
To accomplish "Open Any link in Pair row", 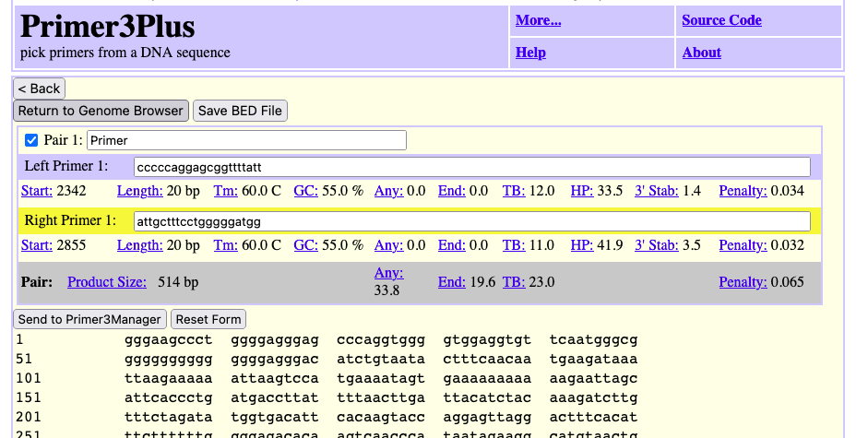I will (388, 273).
